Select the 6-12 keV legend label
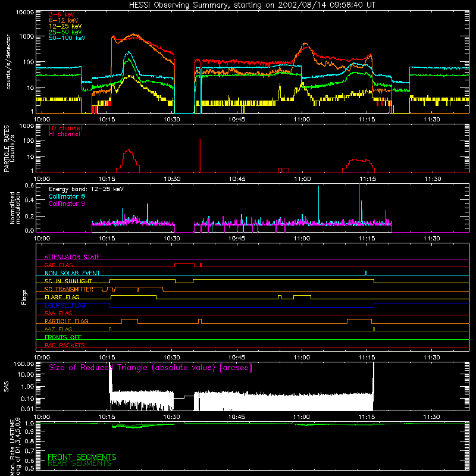 [64, 20]
